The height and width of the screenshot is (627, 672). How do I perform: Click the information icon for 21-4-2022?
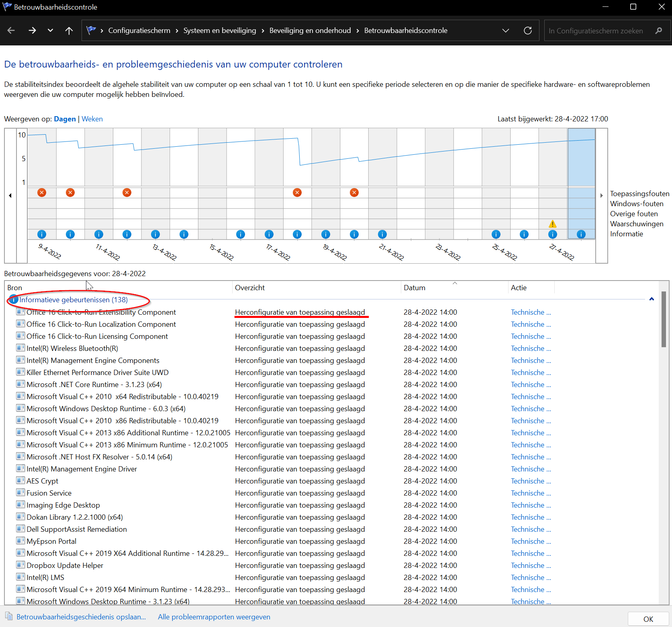coord(382,234)
